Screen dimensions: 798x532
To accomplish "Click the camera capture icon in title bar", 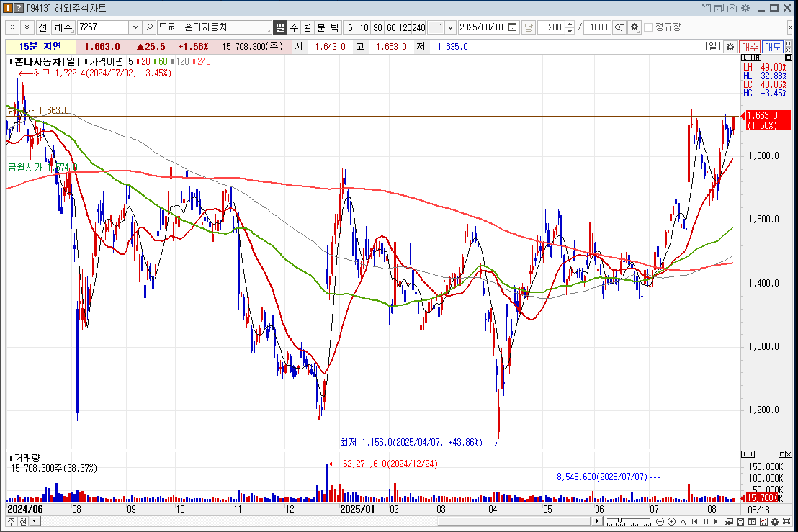I will [x=732, y=8].
